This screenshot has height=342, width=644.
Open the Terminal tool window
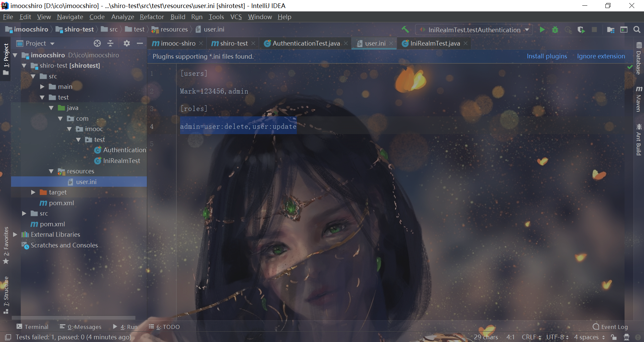(x=33, y=327)
